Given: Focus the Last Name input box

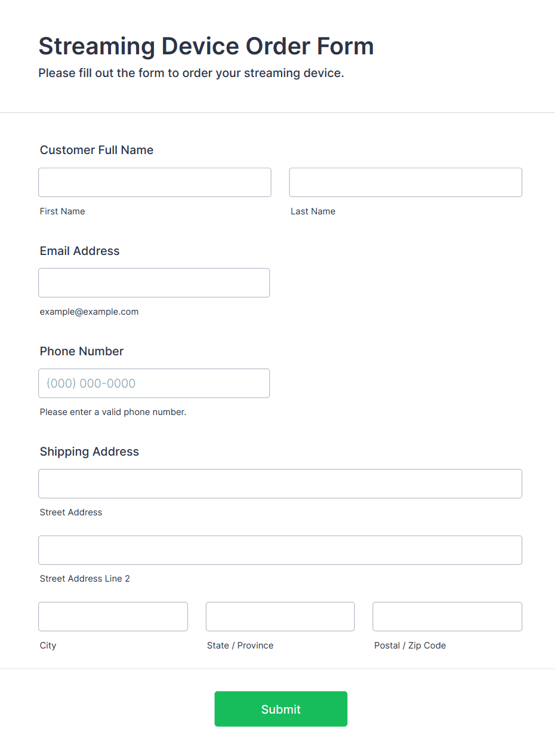Looking at the screenshot, I should (405, 182).
